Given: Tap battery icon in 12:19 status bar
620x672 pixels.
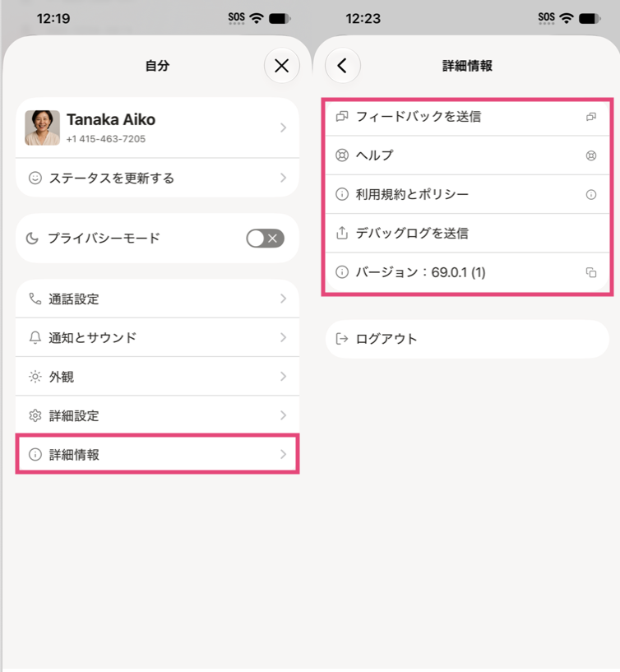Looking at the screenshot, I should pyautogui.click(x=280, y=18).
